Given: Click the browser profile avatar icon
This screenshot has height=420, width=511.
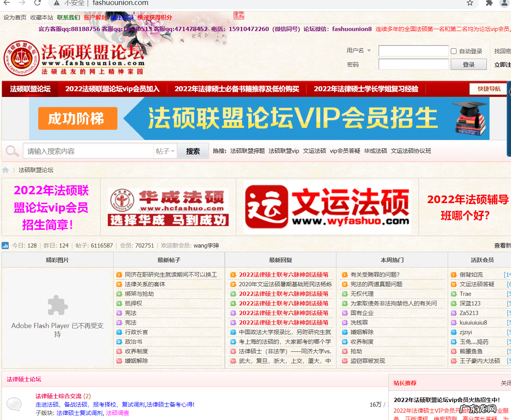Looking at the screenshot, I should pyautogui.click(x=504, y=3).
